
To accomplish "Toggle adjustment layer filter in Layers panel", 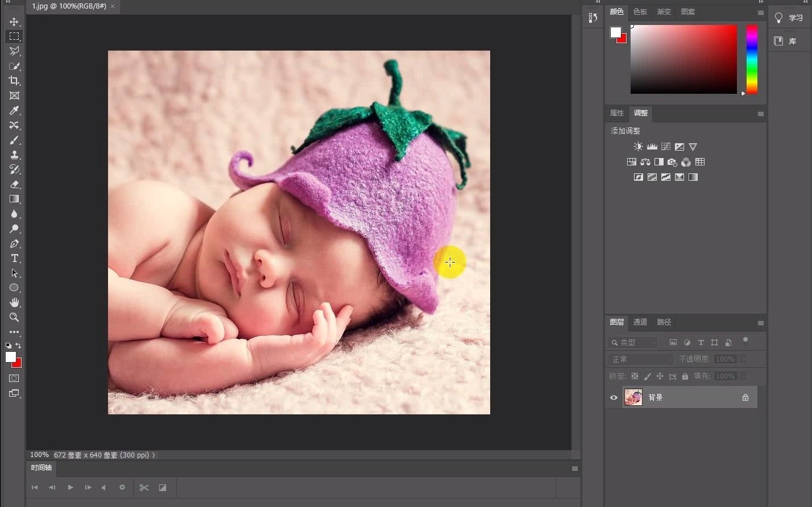I will [687, 342].
